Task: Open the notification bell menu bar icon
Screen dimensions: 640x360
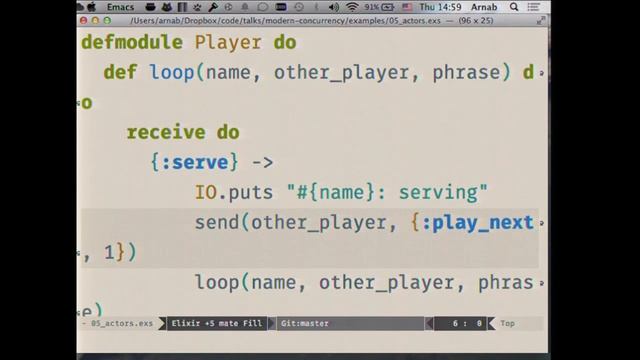Action: click(x=245, y=7)
